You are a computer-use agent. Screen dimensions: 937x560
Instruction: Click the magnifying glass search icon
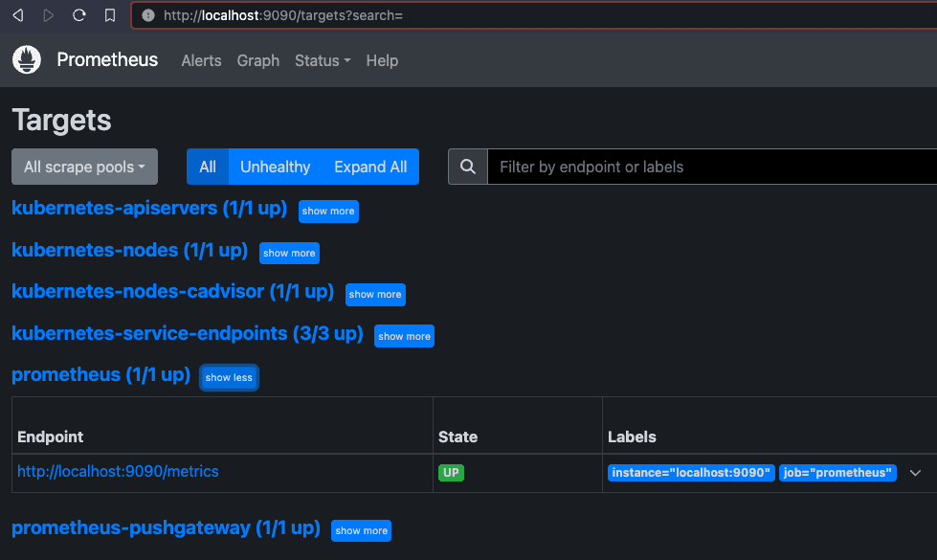[468, 167]
